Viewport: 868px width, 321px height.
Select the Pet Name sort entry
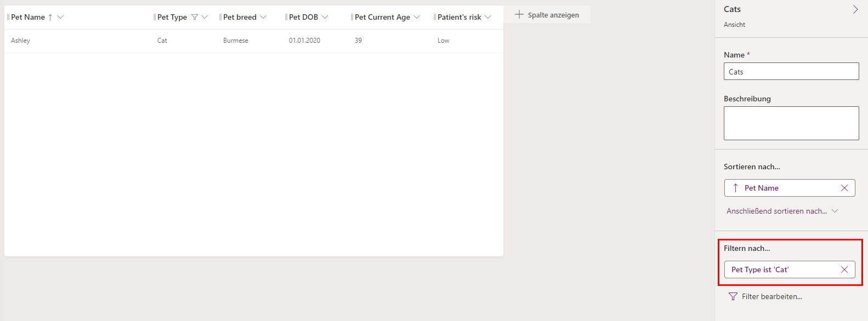pos(790,188)
